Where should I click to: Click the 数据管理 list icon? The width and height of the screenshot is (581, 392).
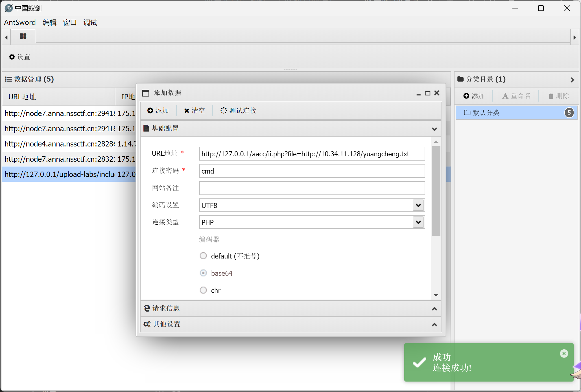coord(8,79)
